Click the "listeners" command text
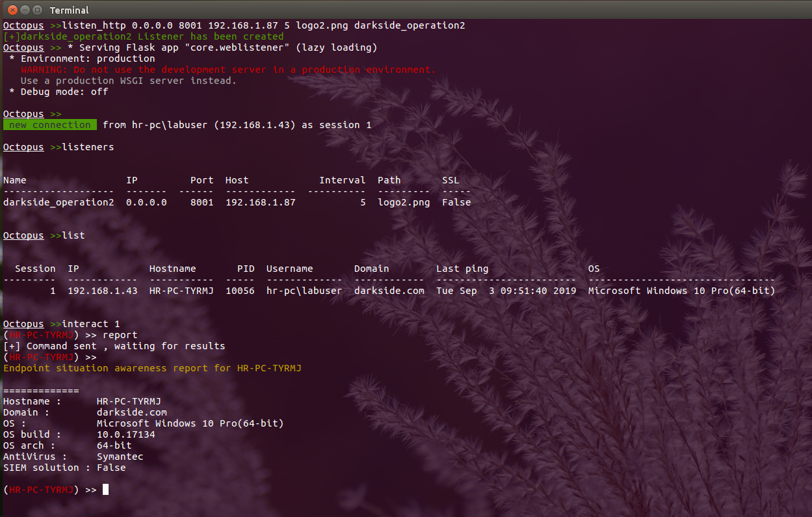 pyautogui.click(x=88, y=147)
